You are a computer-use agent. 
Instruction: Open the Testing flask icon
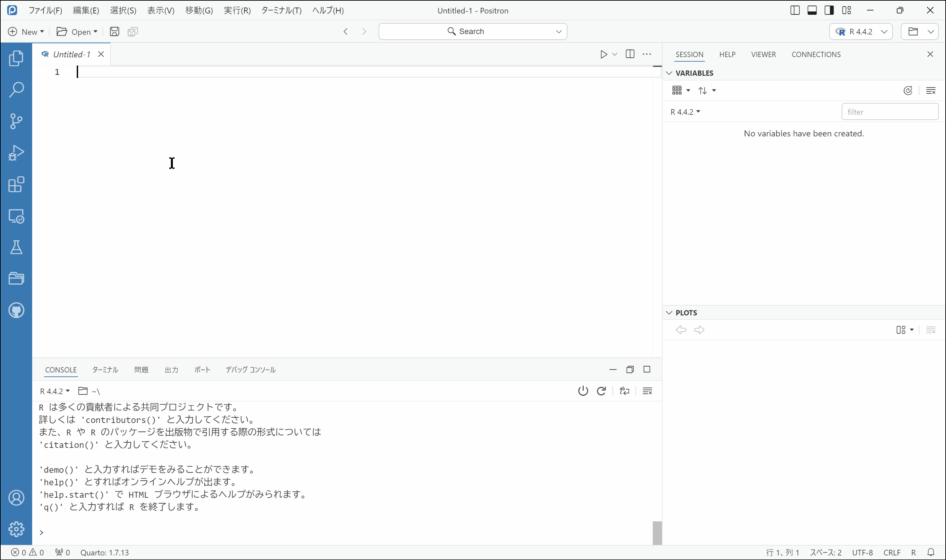point(16,248)
